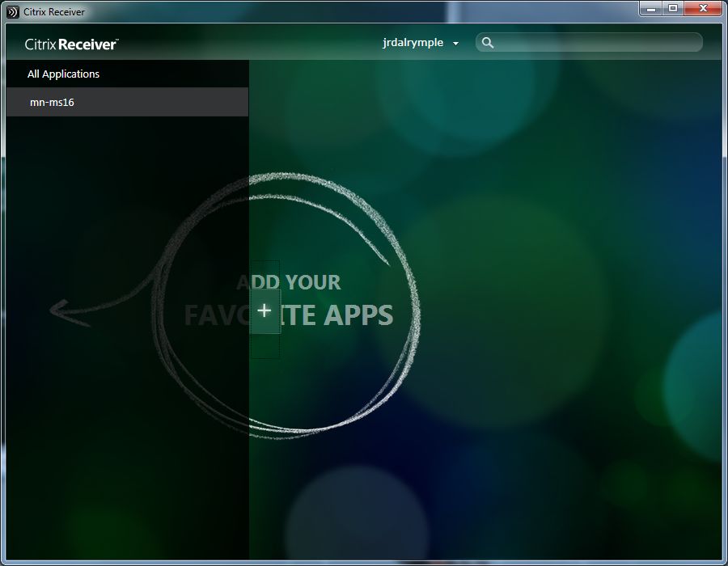Select the All Applications heading
Viewport: 728px width, 566px height.
point(63,74)
